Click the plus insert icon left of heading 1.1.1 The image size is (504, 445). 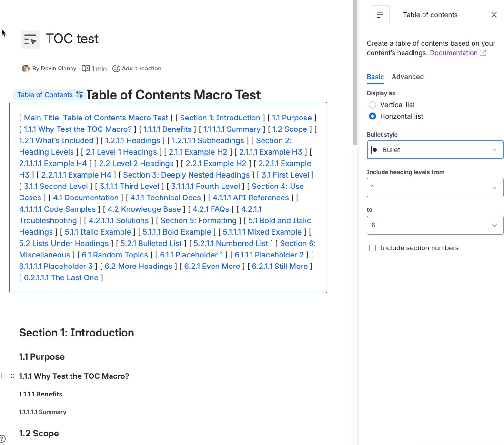(2, 376)
